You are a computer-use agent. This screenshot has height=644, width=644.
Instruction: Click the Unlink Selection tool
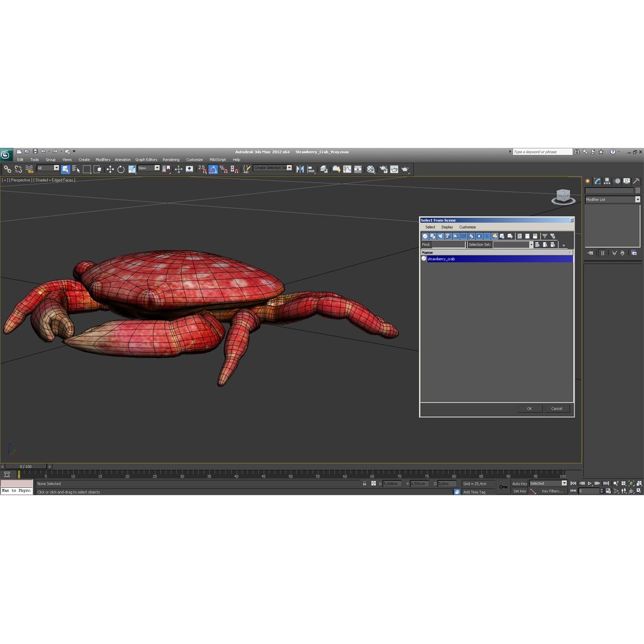[x=18, y=169]
